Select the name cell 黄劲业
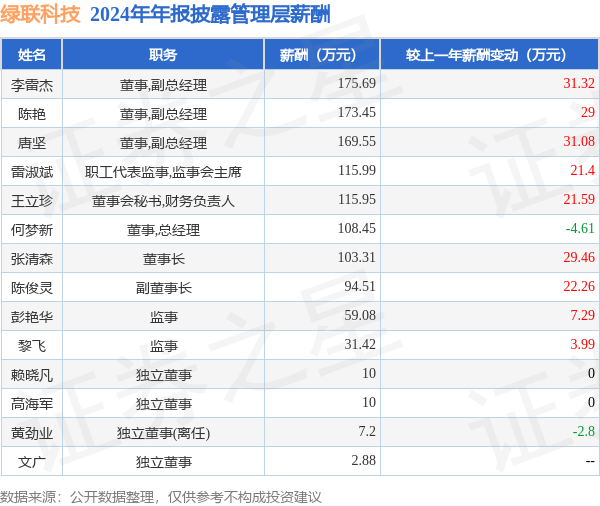The image size is (600, 506). (x=31, y=433)
